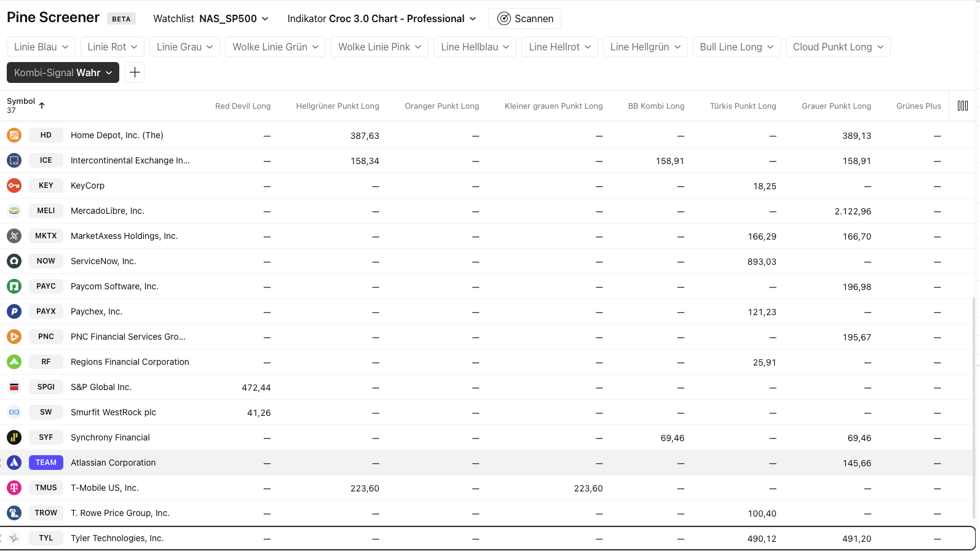
Task: Open the column settings icon
Action: pos(962,106)
